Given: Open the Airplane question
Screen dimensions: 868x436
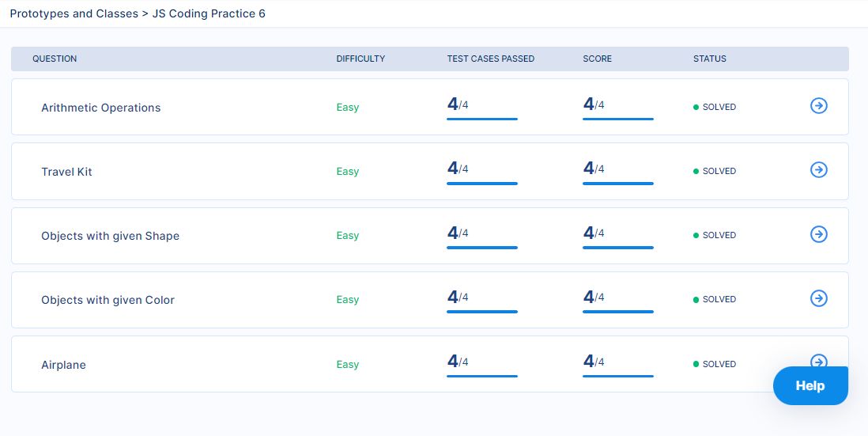Looking at the screenshot, I should coord(64,365).
